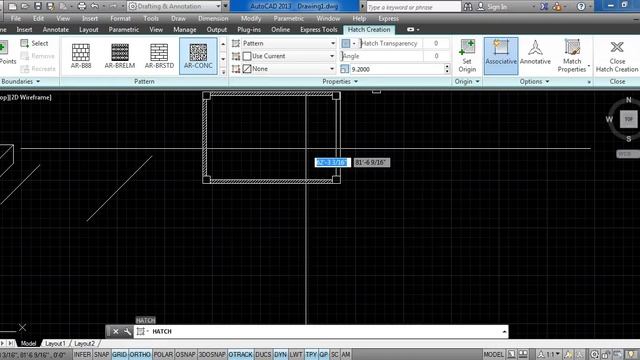
Task: Click the Save icon in quick access toolbar
Action: coord(38,6)
